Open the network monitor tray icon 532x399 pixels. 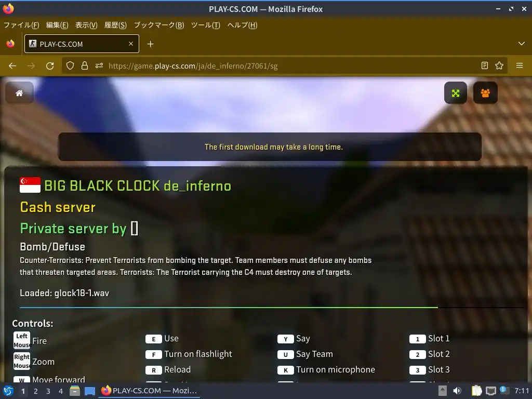490,391
